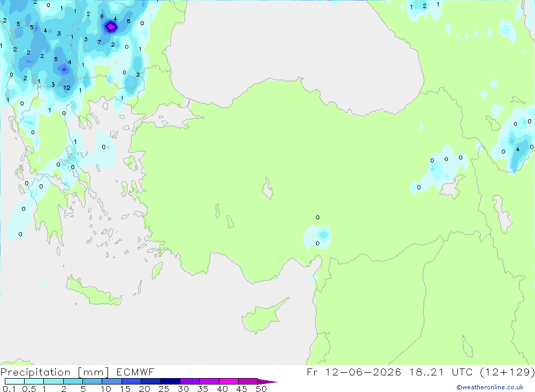Click the '25' legend scale label

(x=164, y=389)
